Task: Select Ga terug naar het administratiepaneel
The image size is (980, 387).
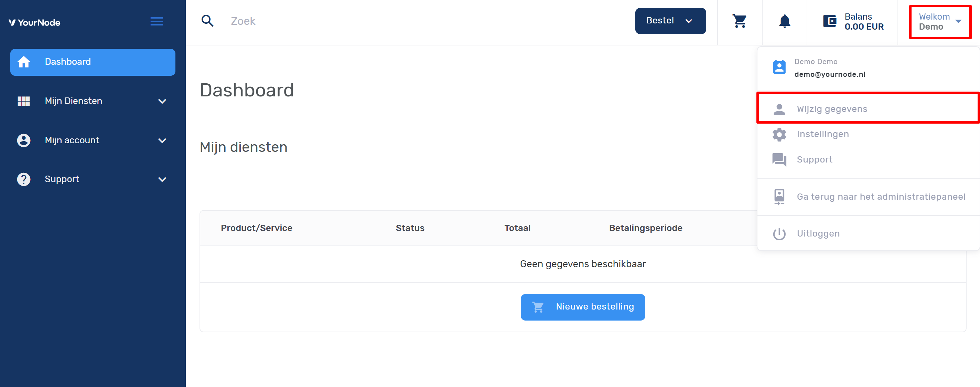Action: coord(868,197)
